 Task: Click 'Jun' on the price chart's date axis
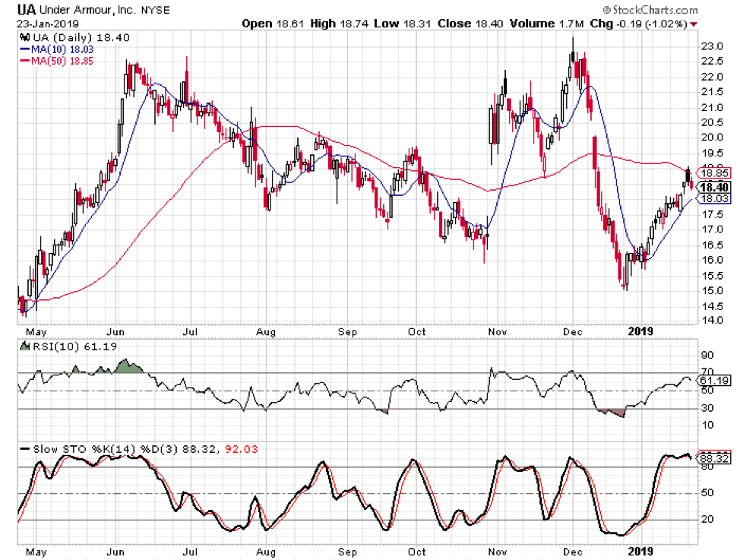click(115, 332)
